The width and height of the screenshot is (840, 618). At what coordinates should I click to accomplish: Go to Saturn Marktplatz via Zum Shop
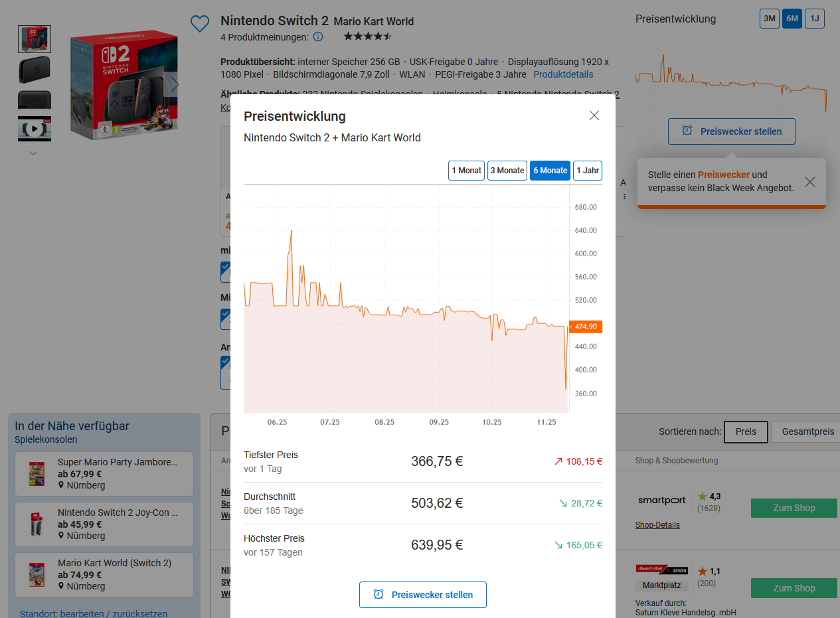pos(794,588)
